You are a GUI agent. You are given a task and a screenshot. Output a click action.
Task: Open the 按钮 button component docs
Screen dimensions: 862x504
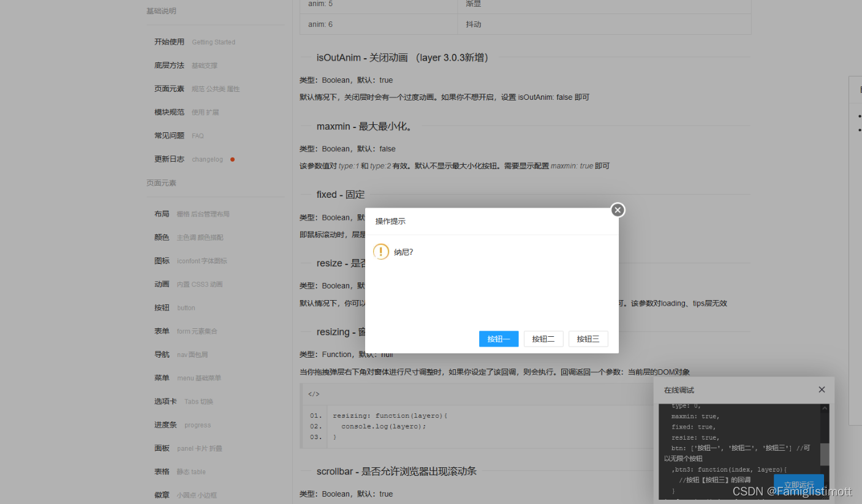[162, 307]
